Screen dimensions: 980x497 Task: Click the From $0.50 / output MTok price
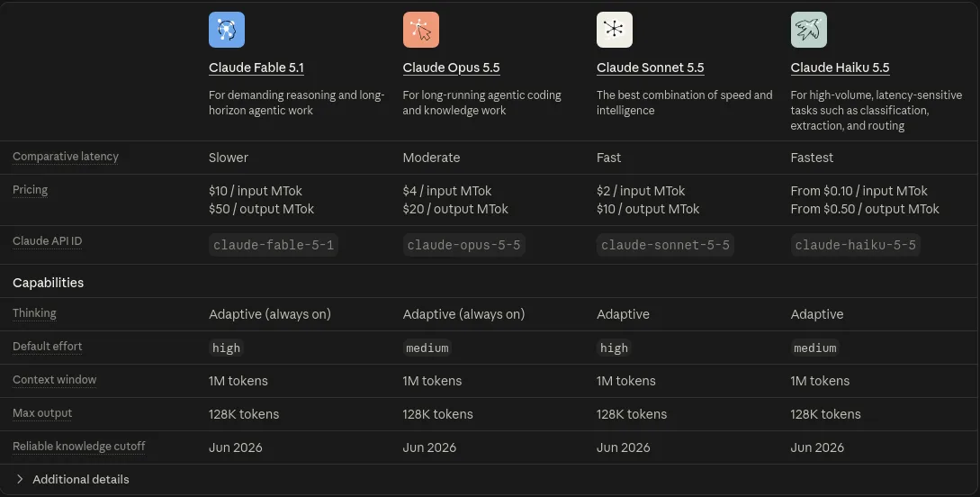click(x=865, y=209)
